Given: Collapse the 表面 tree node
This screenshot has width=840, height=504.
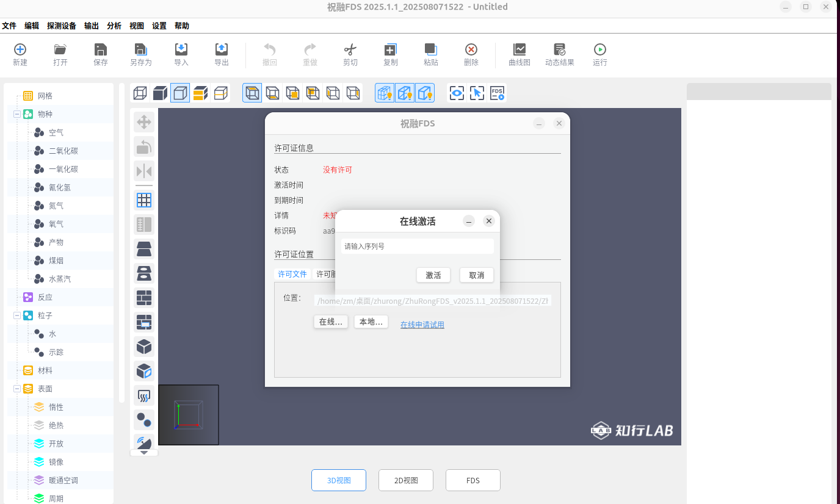Looking at the screenshot, I should (x=17, y=389).
